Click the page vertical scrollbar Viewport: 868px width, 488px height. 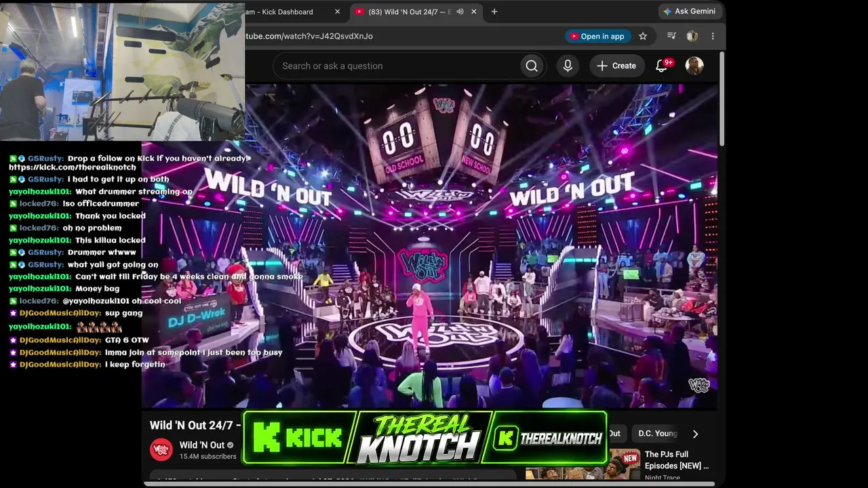coord(722,98)
